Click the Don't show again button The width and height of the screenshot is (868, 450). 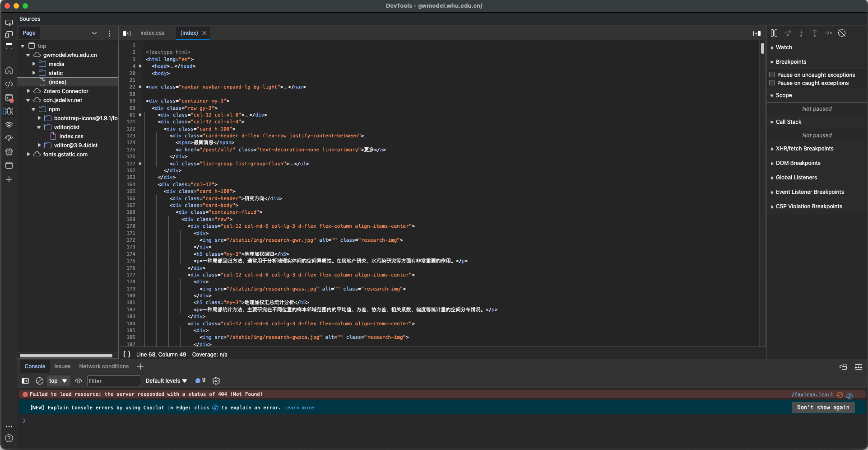(822, 408)
